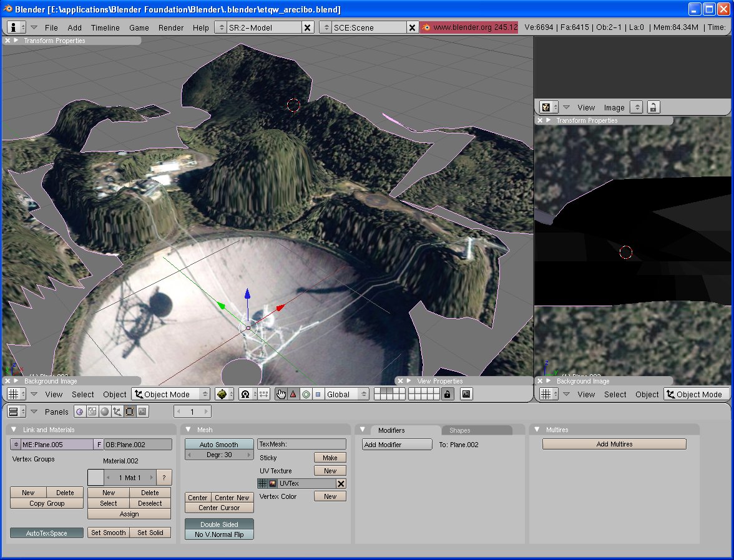
Task: Toggle Auto Smooth in Mesh panel
Action: (218, 445)
